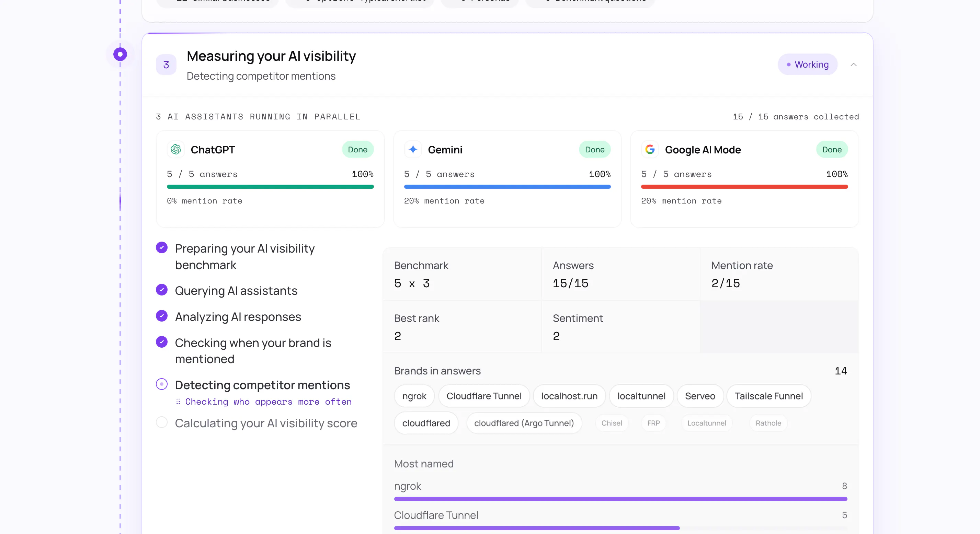Click the Mention rate 2/15 value

pyautogui.click(x=726, y=283)
